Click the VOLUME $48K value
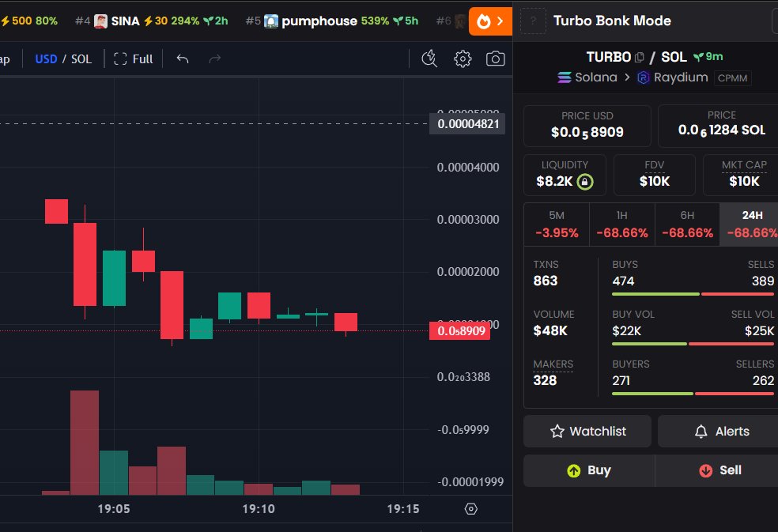 point(550,330)
